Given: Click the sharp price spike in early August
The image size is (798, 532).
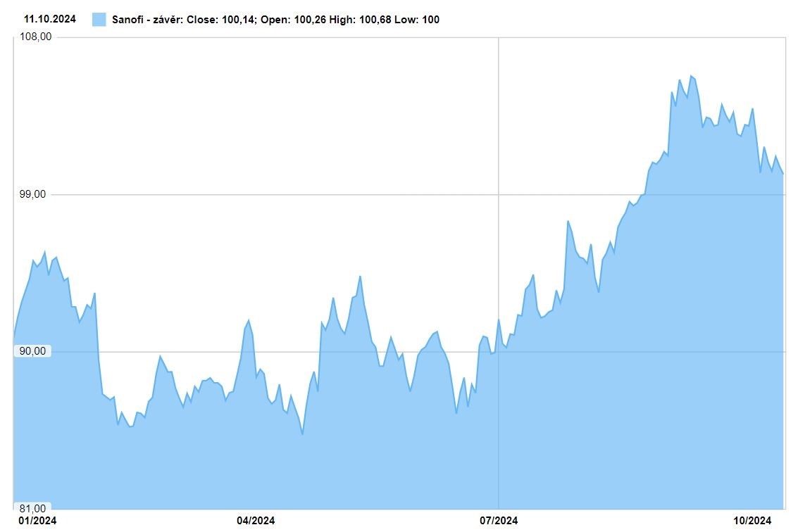Looking at the screenshot, I should click(x=568, y=221).
